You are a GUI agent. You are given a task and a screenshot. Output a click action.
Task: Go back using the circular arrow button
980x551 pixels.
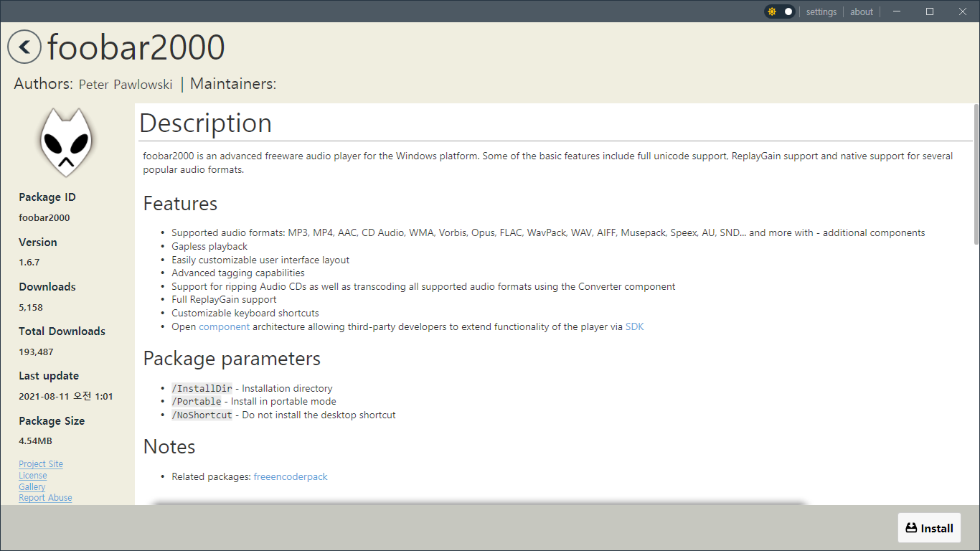(x=24, y=47)
